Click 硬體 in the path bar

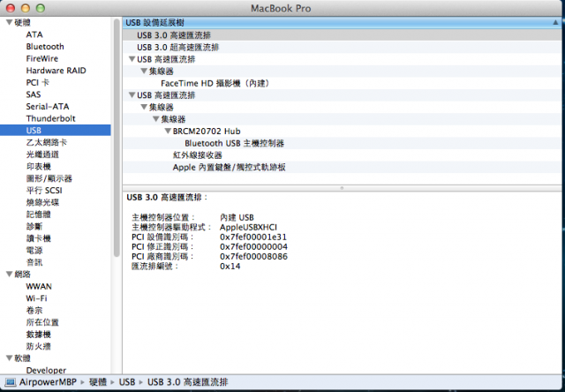point(98,382)
